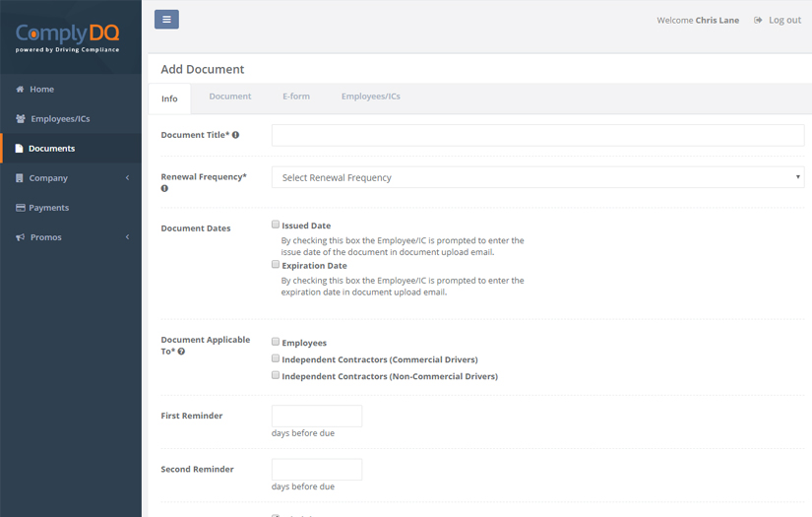Click the Chris Lane user name
The height and width of the screenshot is (517, 812).
pos(717,21)
